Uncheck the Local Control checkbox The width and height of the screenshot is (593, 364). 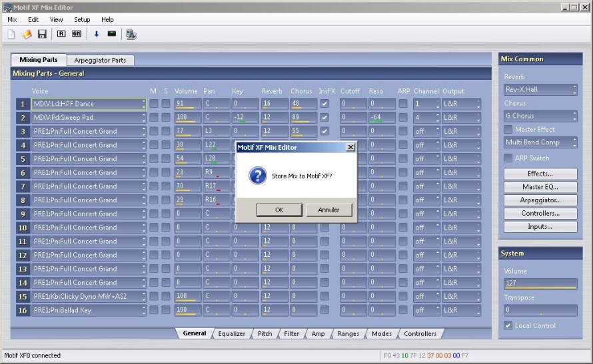click(x=508, y=325)
